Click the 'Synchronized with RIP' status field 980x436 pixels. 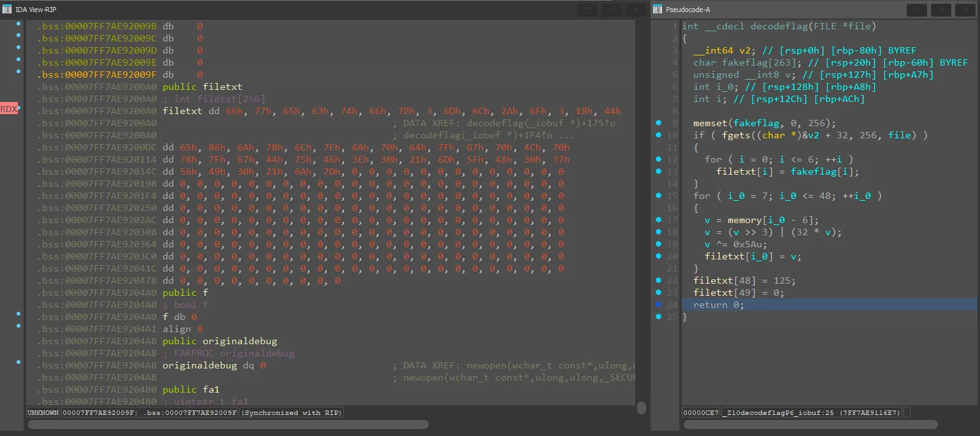[x=291, y=412]
